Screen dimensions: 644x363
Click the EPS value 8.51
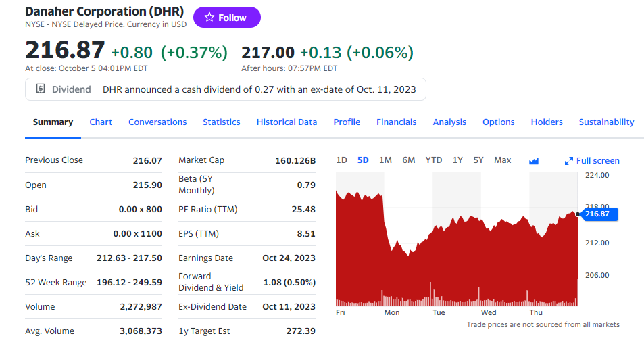[x=306, y=234]
